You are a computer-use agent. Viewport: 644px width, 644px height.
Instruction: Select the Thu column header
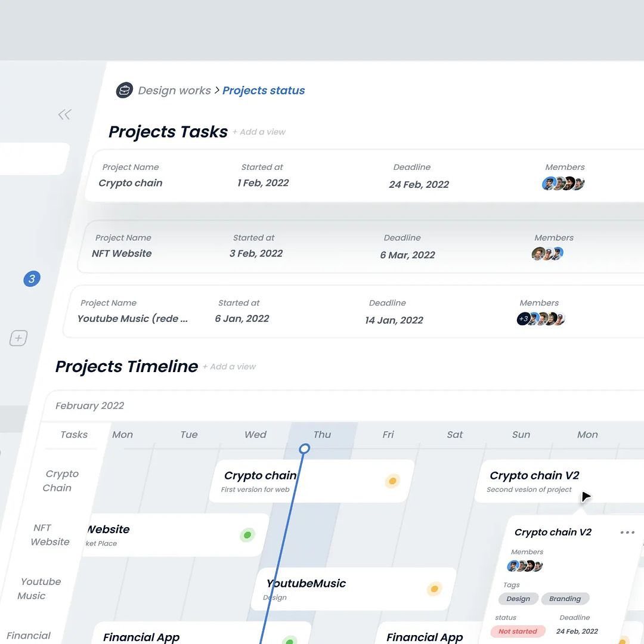[322, 435]
